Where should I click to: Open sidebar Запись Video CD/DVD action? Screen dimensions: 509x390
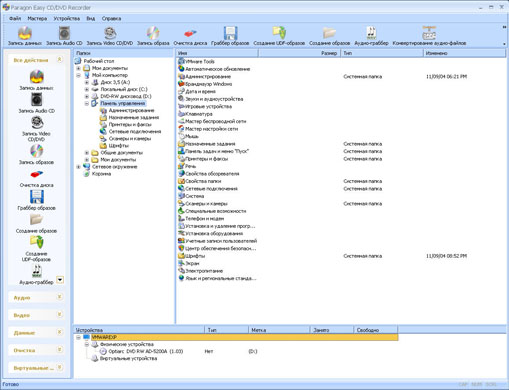(x=36, y=129)
